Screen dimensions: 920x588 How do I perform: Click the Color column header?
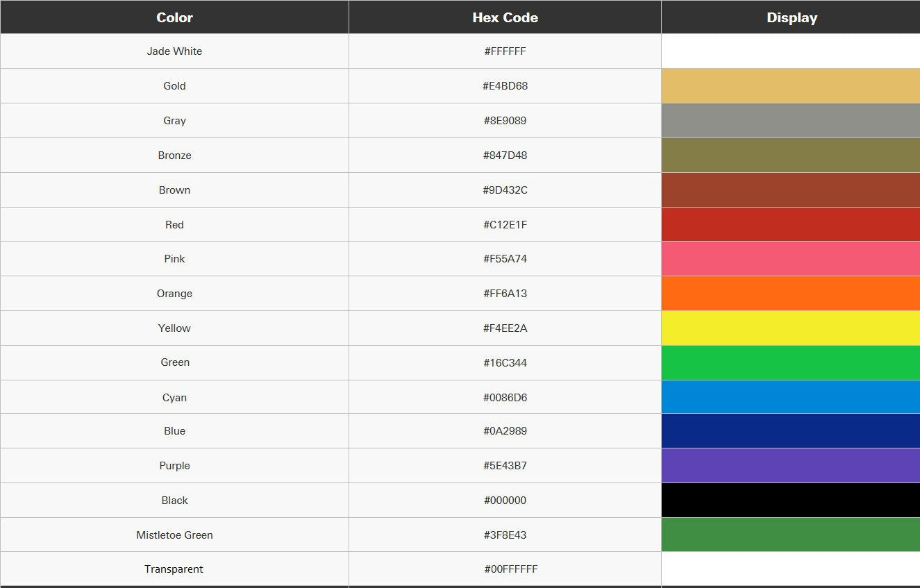(174, 17)
